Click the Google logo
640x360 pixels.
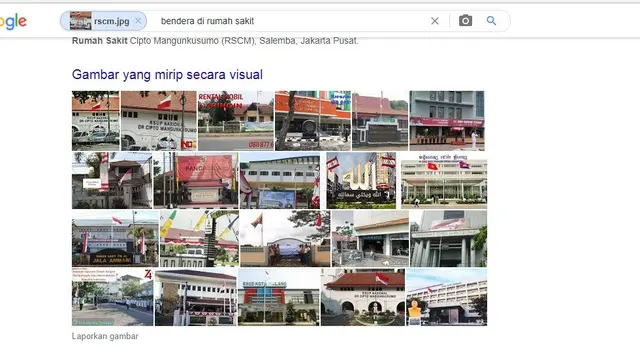13,21
